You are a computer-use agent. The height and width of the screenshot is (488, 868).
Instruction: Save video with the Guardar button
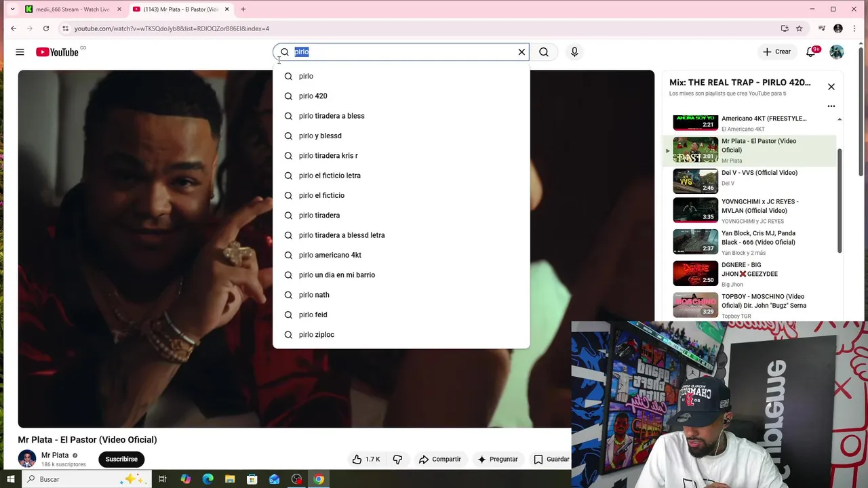coord(551,460)
